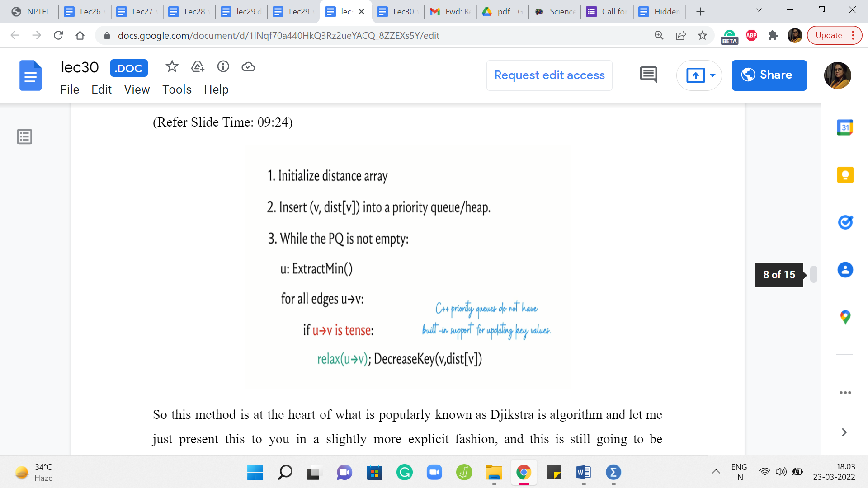
Task: Open the View menu
Action: point(137,89)
